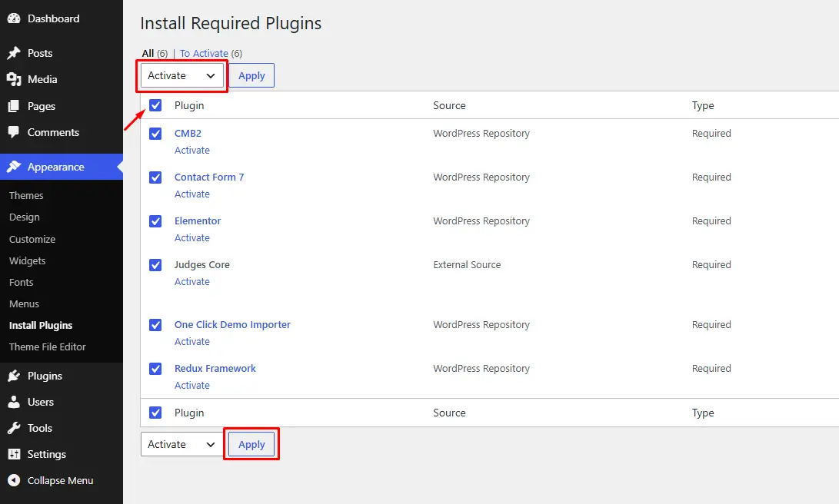Click Collapse Menu label
This screenshot has height=504, width=839.
click(61, 480)
